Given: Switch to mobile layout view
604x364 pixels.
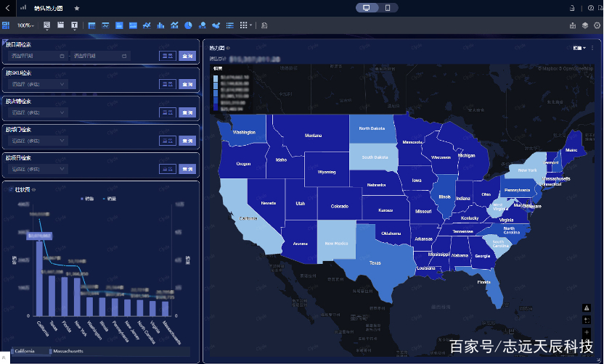Looking at the screenshot, I should tap(388, 8).
